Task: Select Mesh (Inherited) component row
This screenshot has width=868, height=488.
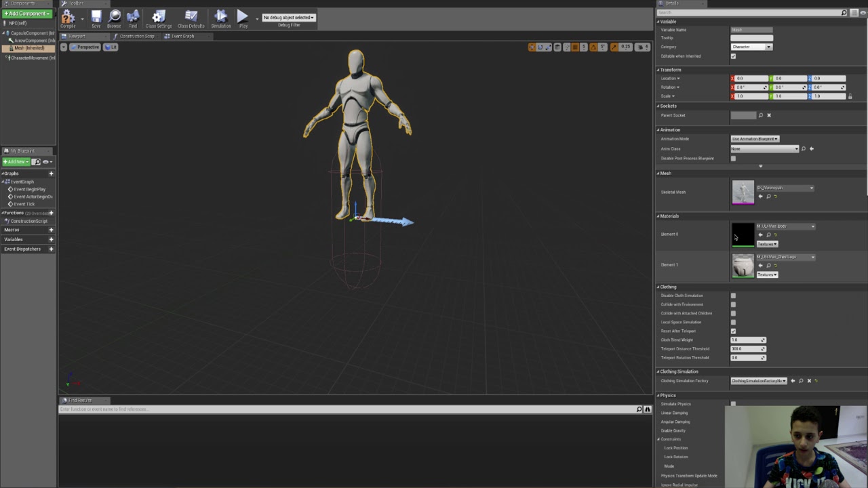Action: pyautogui.click(x=28, y=48)
